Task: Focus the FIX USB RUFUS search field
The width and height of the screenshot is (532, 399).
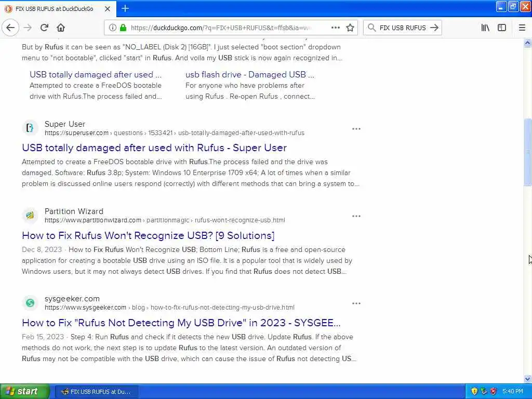Action: pyautogui.click(x=403, y=28)
